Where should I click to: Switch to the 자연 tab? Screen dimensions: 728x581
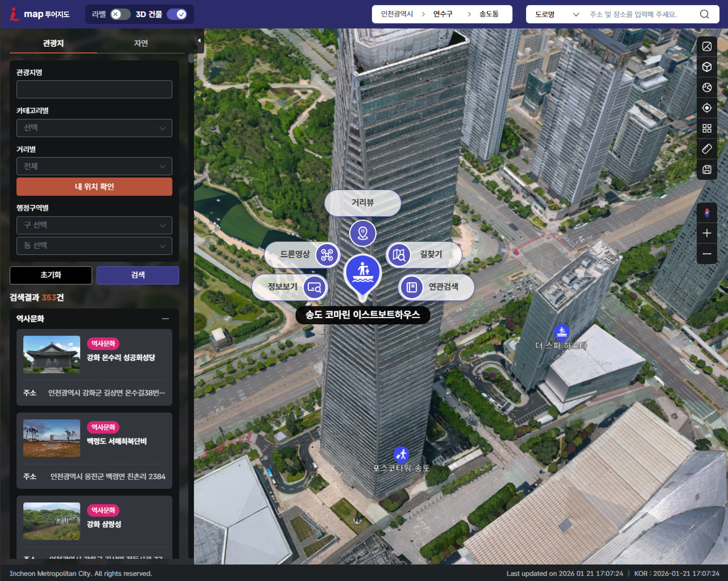point(141,43)
